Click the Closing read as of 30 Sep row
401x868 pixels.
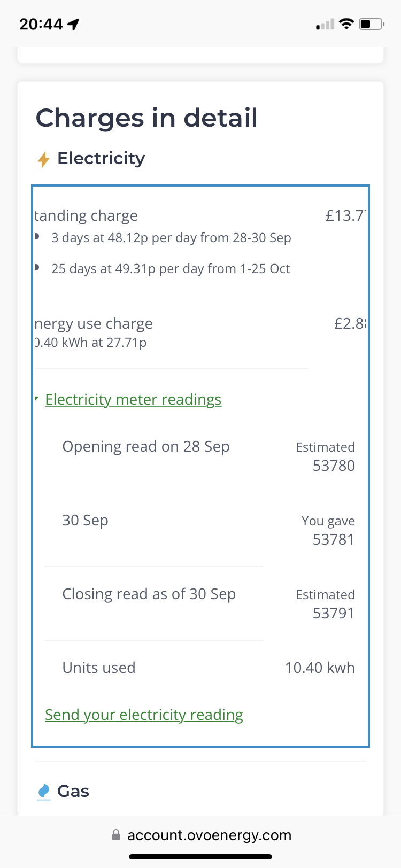click(x=149, y=594)
